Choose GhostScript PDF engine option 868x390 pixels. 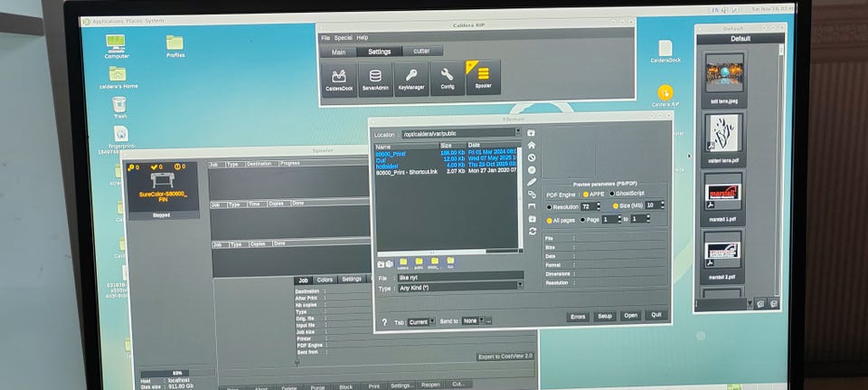(x=612, y=194)
